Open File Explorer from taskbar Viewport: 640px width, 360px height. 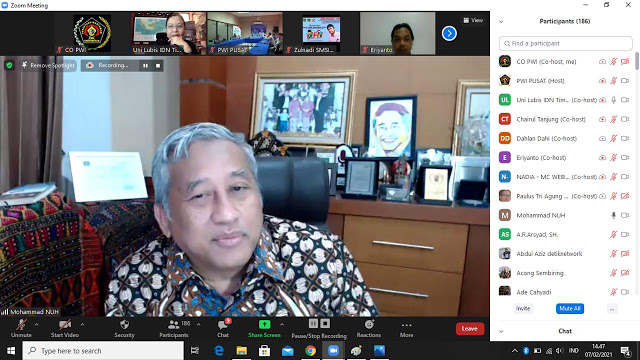coord(242,351)
